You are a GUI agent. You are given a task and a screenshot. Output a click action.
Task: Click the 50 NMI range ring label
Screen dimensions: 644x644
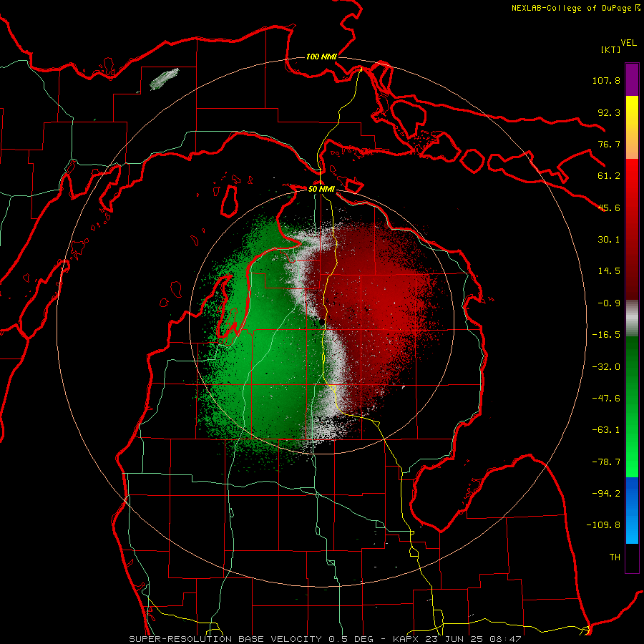click(x=321, y=189)
